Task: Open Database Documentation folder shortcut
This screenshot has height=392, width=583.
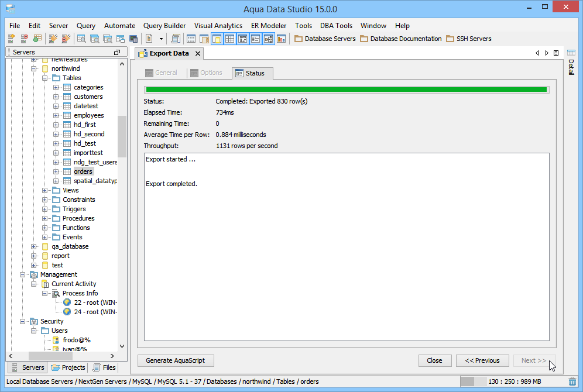Action: [401, 39]
